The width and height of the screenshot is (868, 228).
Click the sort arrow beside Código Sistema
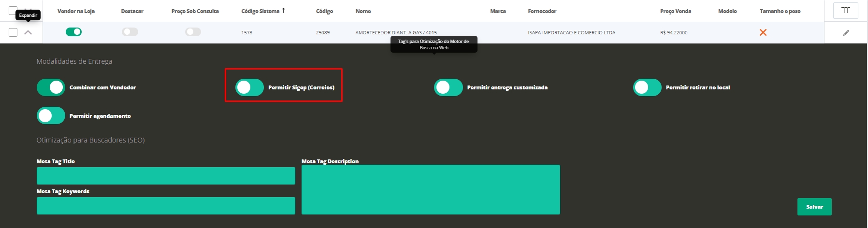[284, 11]
